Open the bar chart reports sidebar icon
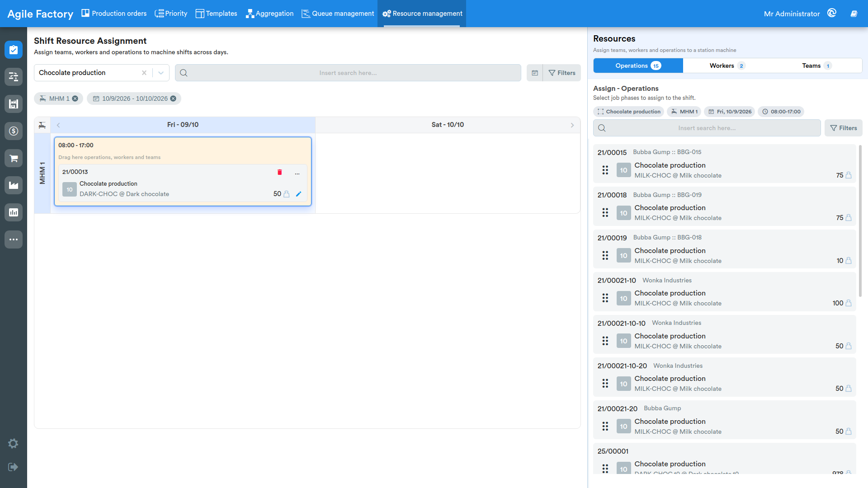The image size is (868, 488). coord(14,212)
